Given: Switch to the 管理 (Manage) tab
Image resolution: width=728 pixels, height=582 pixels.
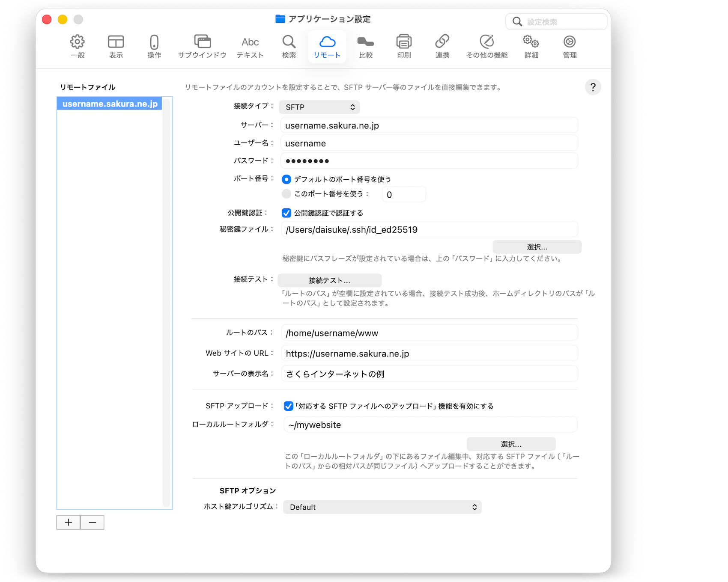Looking at the screenshot, I should click(x=570, y=46).
